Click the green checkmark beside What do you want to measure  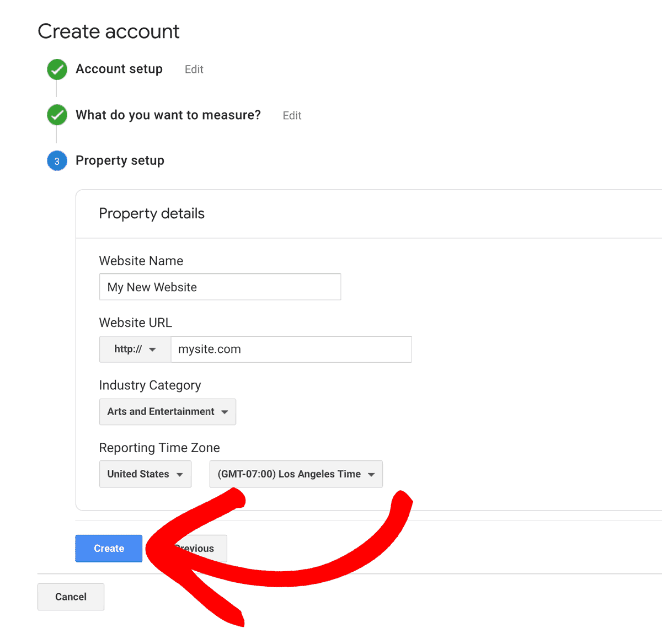57,115
